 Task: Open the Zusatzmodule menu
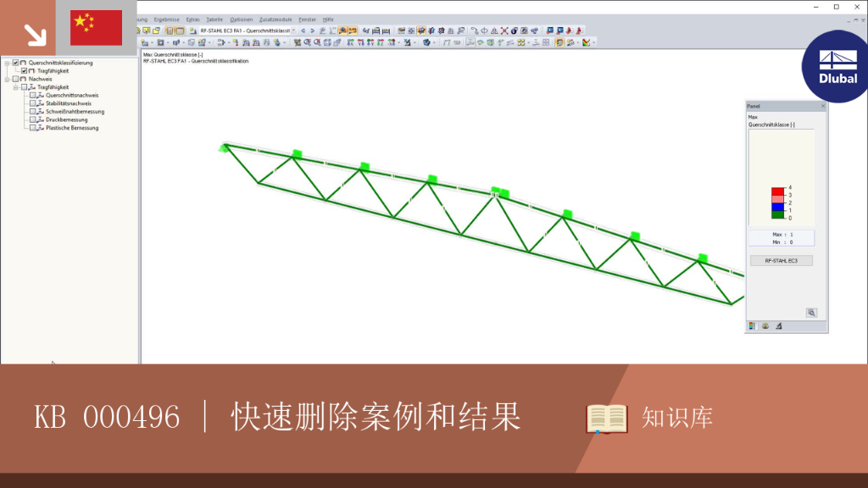click(x=275, y=19)
